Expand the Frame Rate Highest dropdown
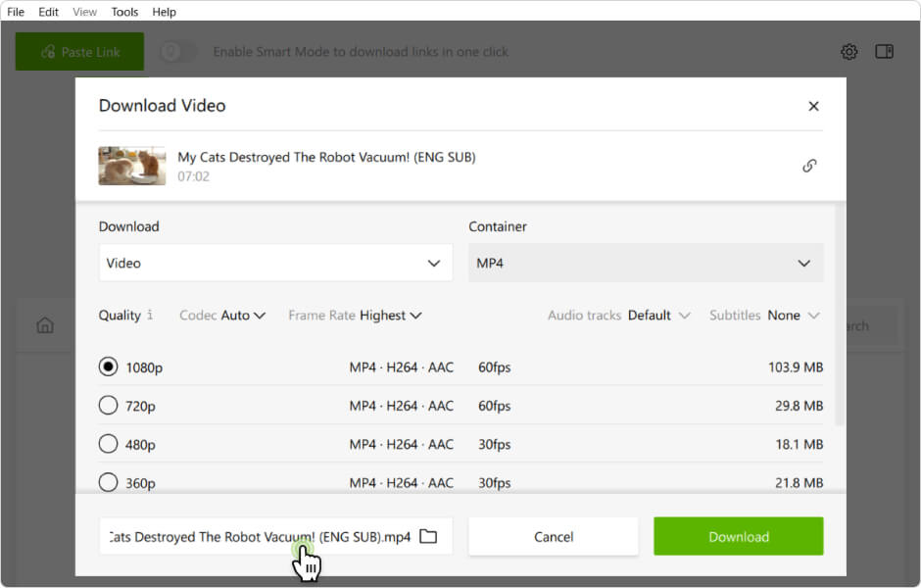 [355, 316]
